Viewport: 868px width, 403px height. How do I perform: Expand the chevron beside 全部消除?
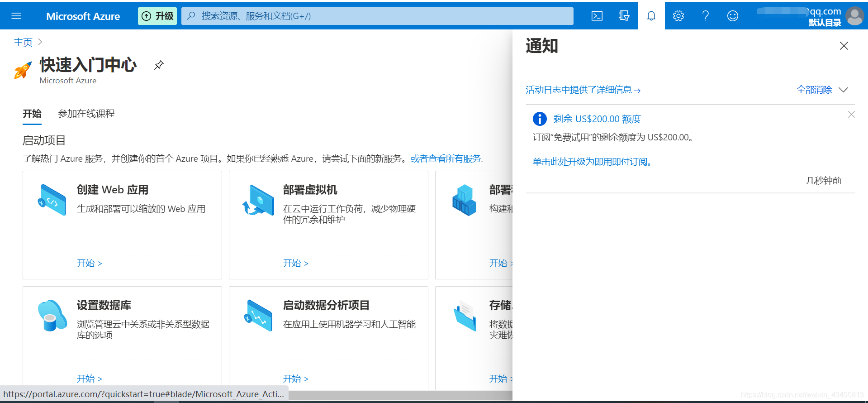[843, 90]
